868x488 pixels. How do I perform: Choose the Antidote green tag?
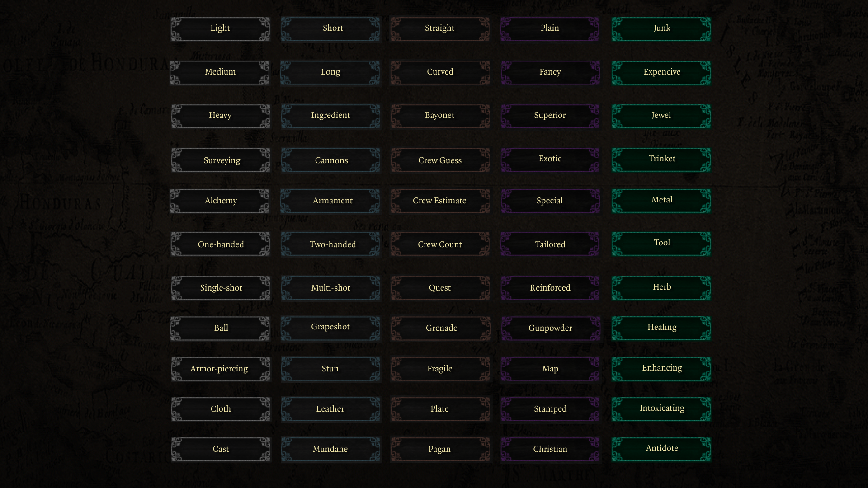pos(661,449)
